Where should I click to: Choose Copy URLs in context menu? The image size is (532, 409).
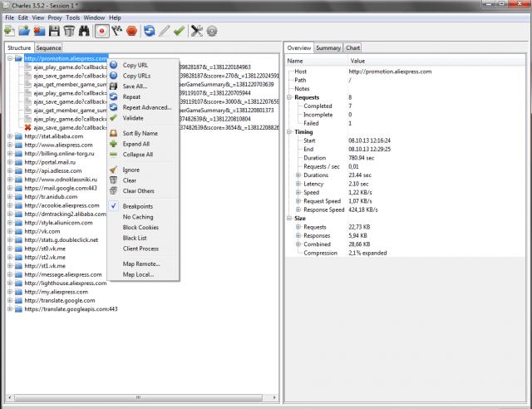143,76
